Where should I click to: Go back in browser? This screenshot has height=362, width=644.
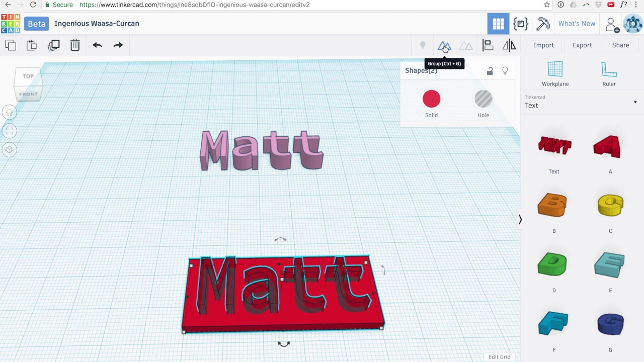[8, 5]
